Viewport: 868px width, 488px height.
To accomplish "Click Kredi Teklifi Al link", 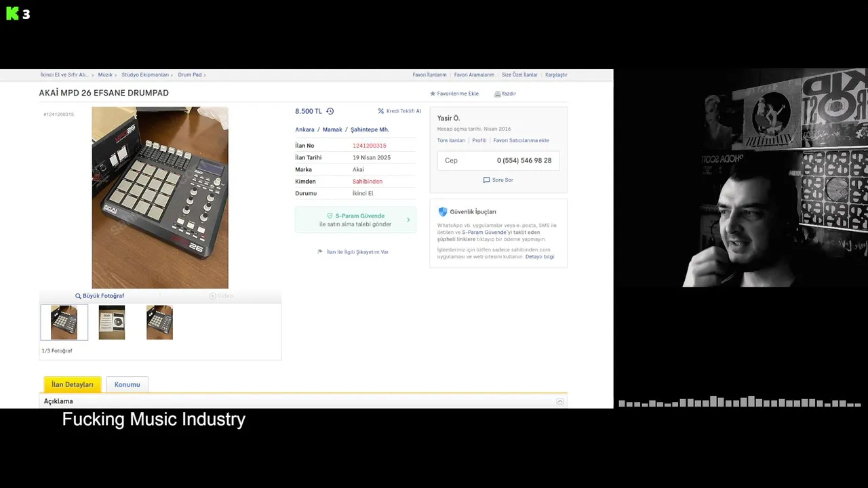I will (403, 111).
